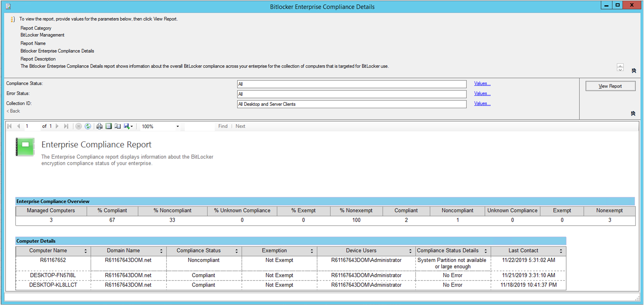Click the next page arrow
The height and width of the screenshot is (305, 644).
57,126
